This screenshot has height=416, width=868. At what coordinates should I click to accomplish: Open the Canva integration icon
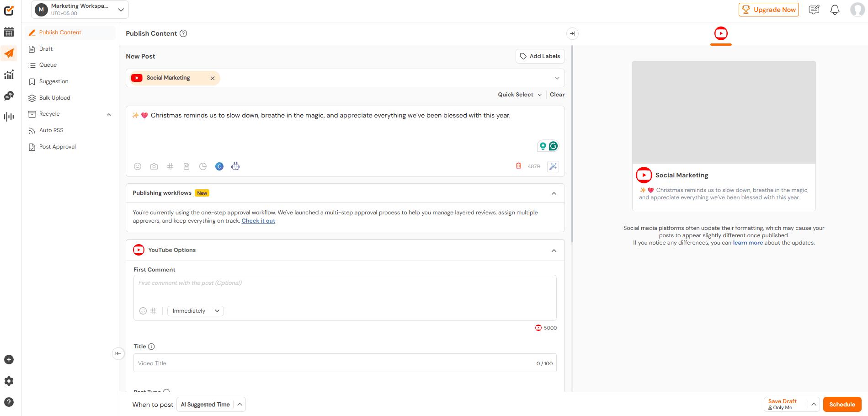click(x=219, y=166)
